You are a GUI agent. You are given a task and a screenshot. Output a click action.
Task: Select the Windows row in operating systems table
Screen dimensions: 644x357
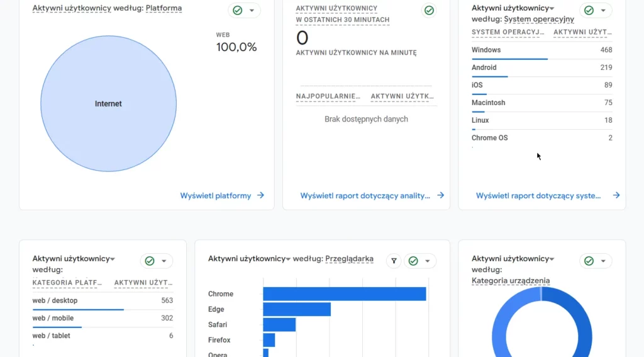pyautogui.click(x=541, y=50)
